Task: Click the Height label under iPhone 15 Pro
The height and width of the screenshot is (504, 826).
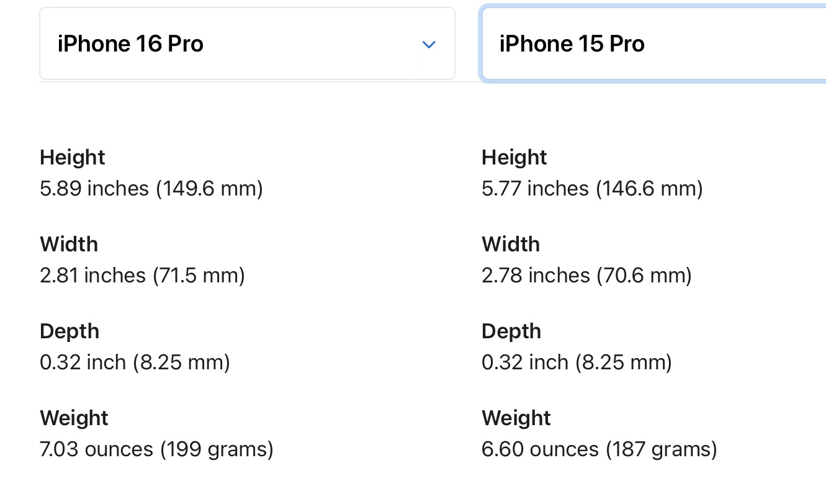Action: pyautogui.click(x=514, y=158)
